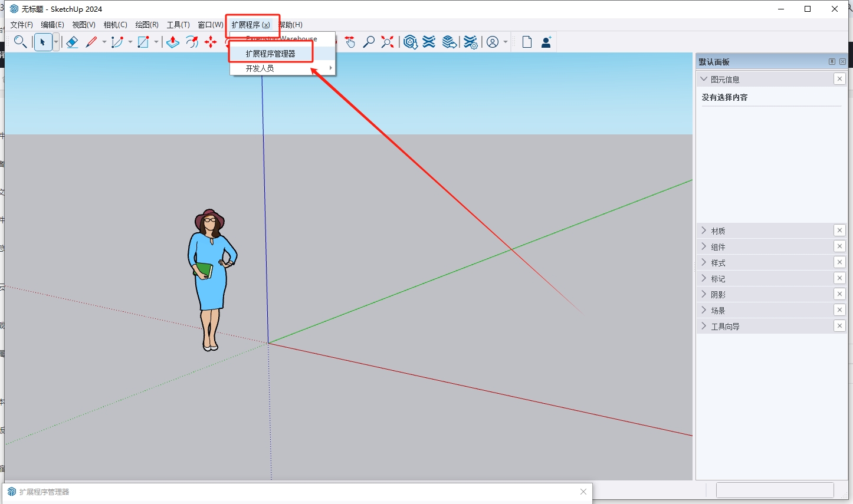Open the Select tool dropdown arrow

[55, 42]
